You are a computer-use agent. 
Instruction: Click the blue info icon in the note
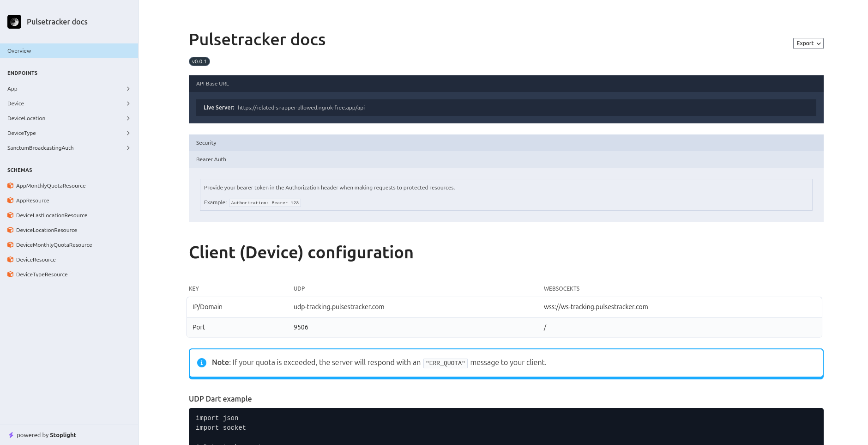202,363
